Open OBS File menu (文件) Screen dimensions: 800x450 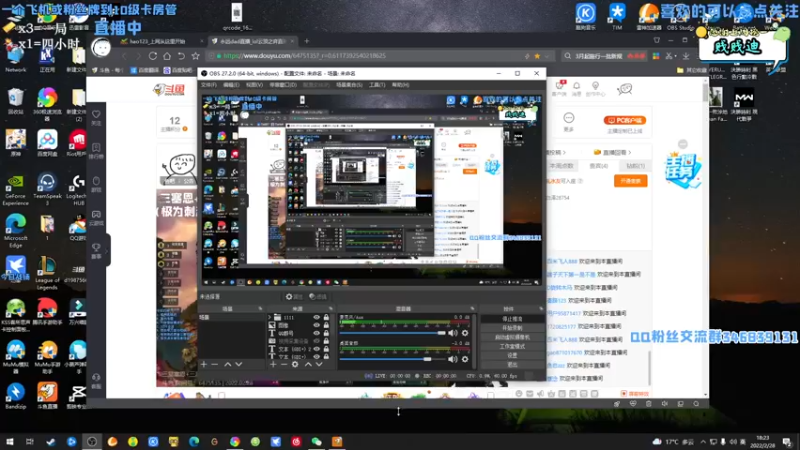(209, 85)
